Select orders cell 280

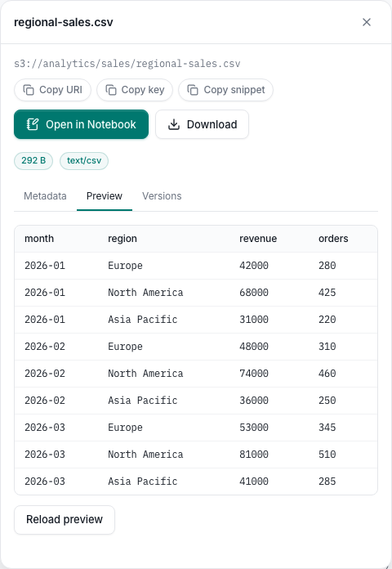327,266
